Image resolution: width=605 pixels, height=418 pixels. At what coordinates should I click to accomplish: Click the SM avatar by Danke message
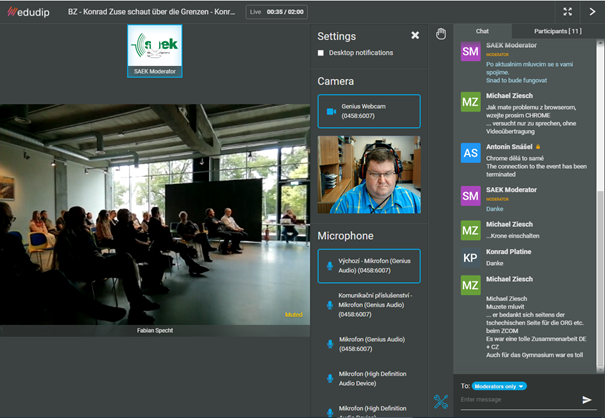tap(470, 196)
